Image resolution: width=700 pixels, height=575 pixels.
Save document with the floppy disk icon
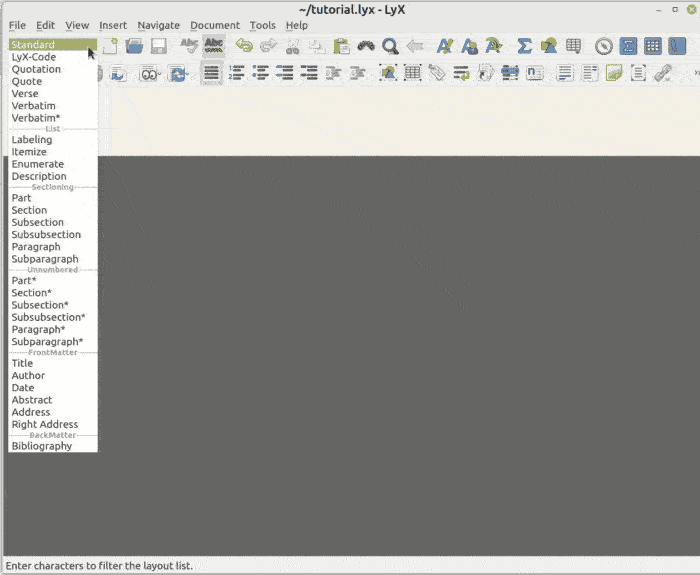pyautogui.click(x=158, y=46)
